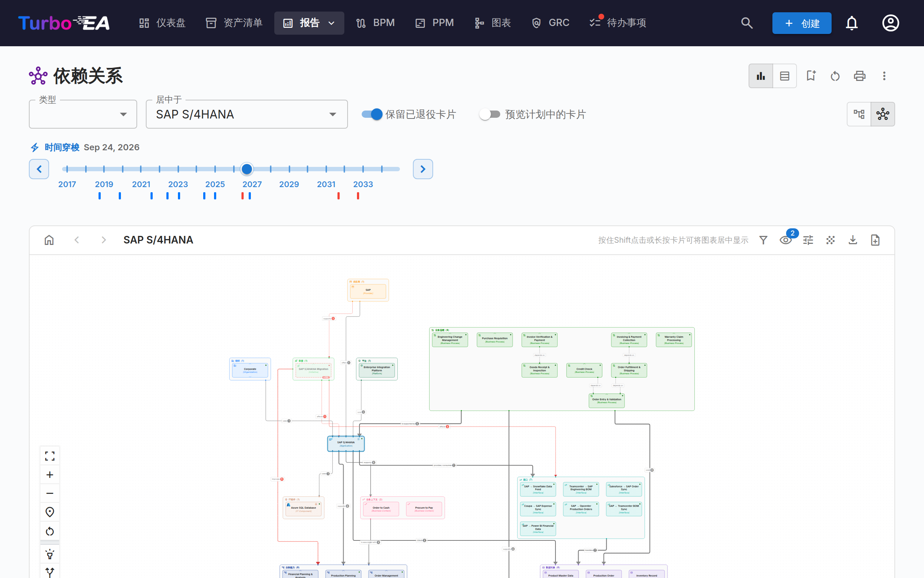The height and width of the screenshot is (578, 924).
Task: Enable preview planned cards switch
Action: (489, 114)
